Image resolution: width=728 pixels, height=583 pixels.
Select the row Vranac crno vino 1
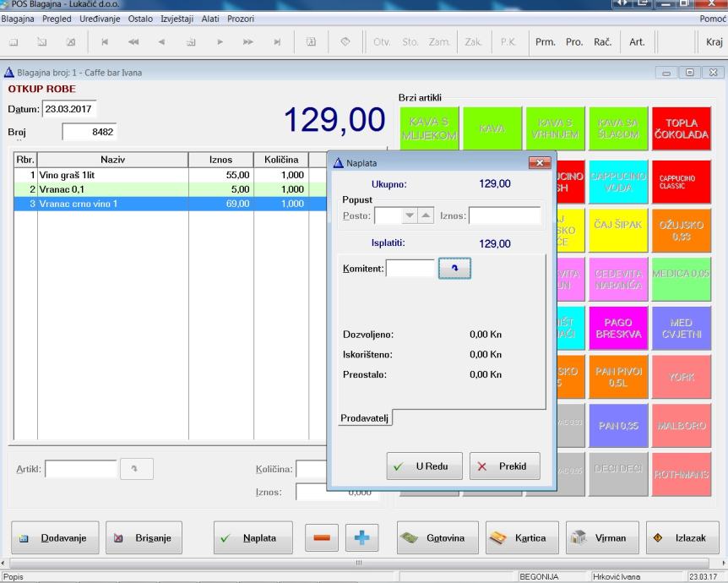point(170,204)
